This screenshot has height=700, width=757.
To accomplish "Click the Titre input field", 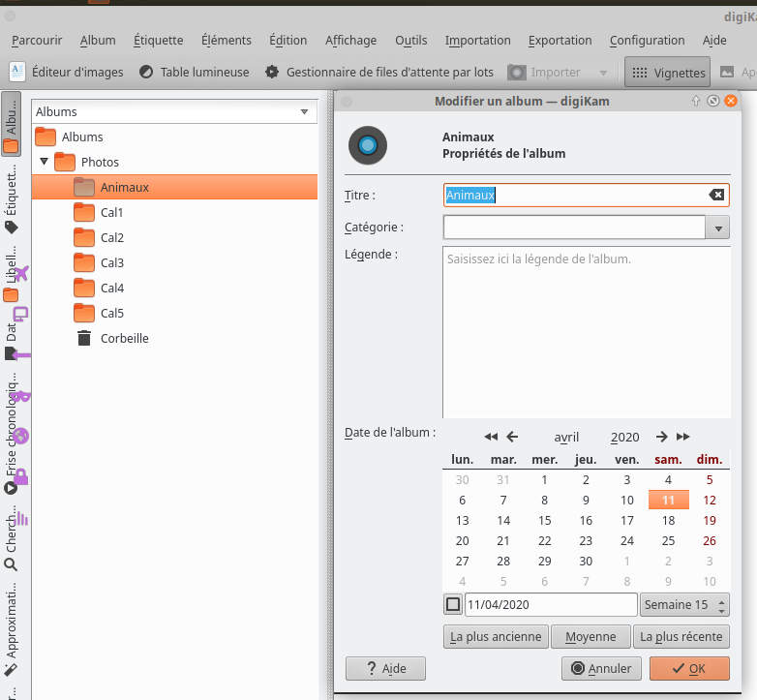I will 586,195.
